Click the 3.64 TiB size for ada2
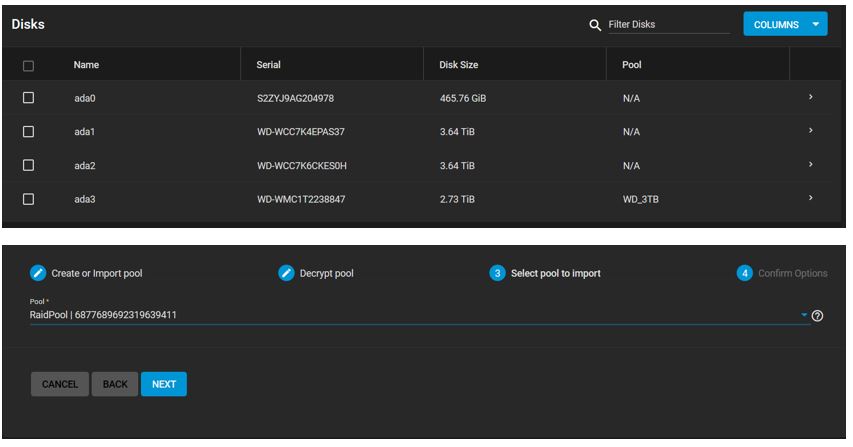Viewport: 853px width, 447px height. point(457,166)
